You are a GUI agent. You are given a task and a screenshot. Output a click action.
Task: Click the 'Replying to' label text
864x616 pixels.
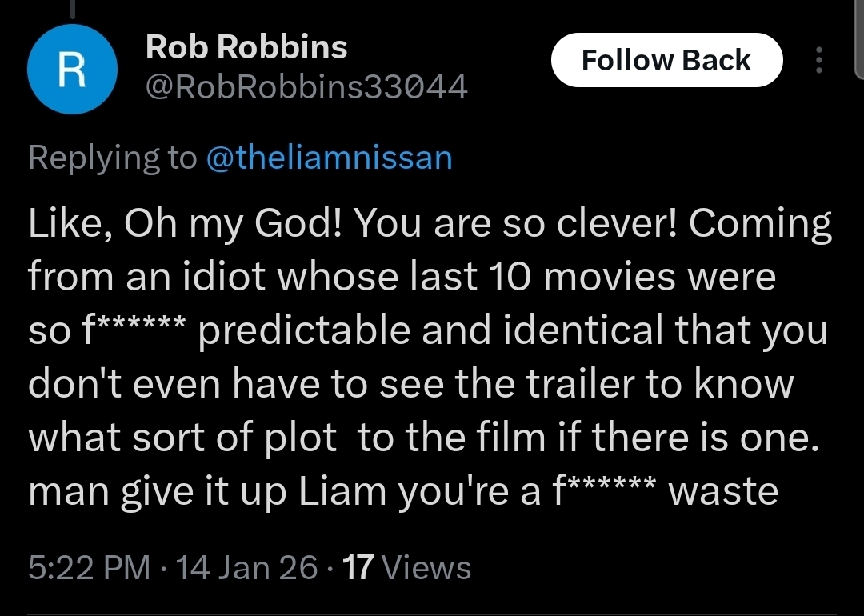pos(112,158)
